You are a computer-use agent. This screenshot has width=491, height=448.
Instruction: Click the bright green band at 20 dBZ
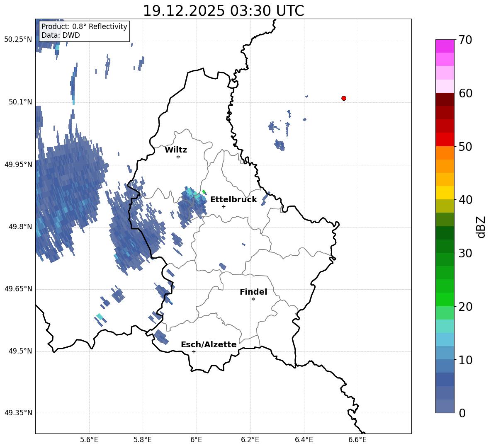tap(445, 299)
